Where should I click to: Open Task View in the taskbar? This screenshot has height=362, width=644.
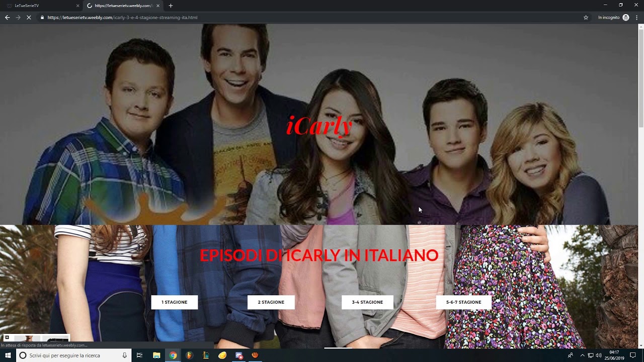click(139, 355)
